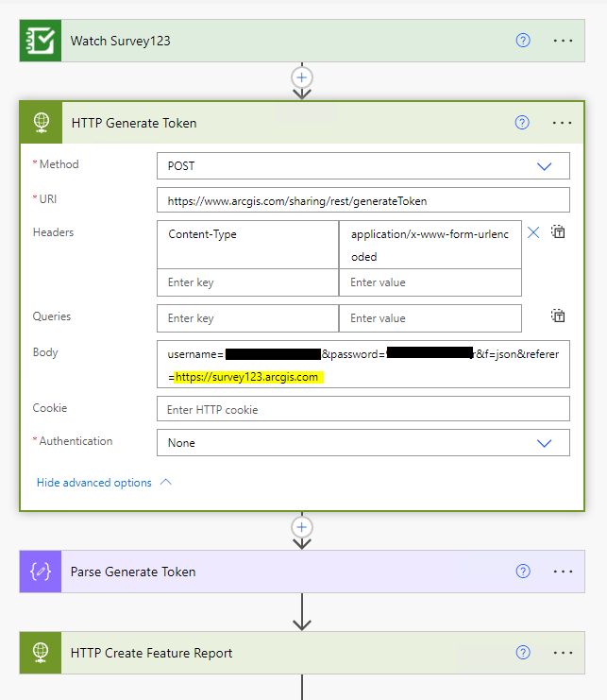Click the URI input field
Image resolution: width=607 pixels, height=700 pixels.
pyautogui.click(x=363, y=200)
